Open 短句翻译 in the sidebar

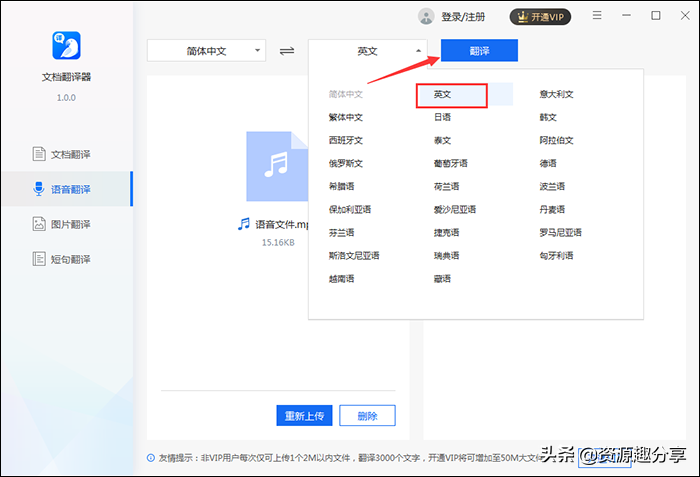[62, 259]
